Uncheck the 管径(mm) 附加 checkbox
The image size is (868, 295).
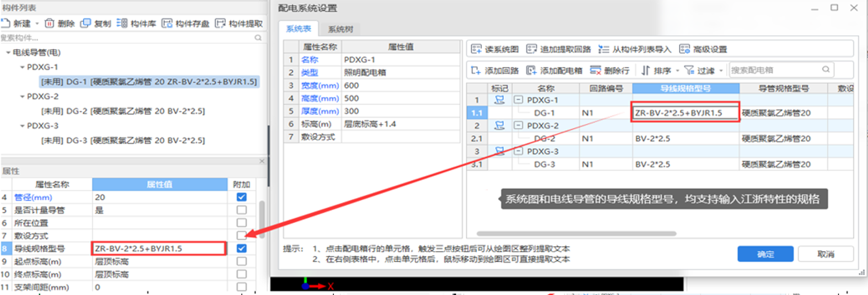click(x=242, y=197)
